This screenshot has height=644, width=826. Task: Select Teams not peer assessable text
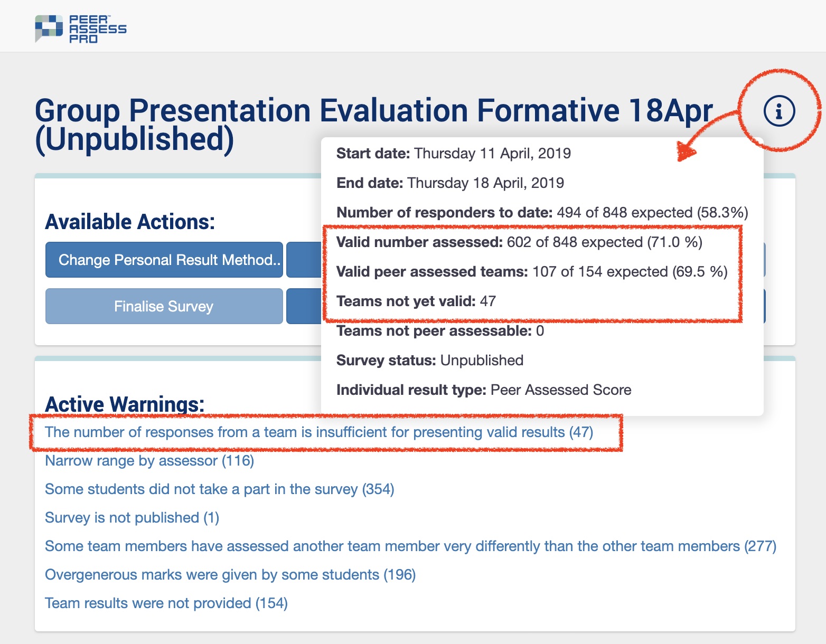pos(440,331)
